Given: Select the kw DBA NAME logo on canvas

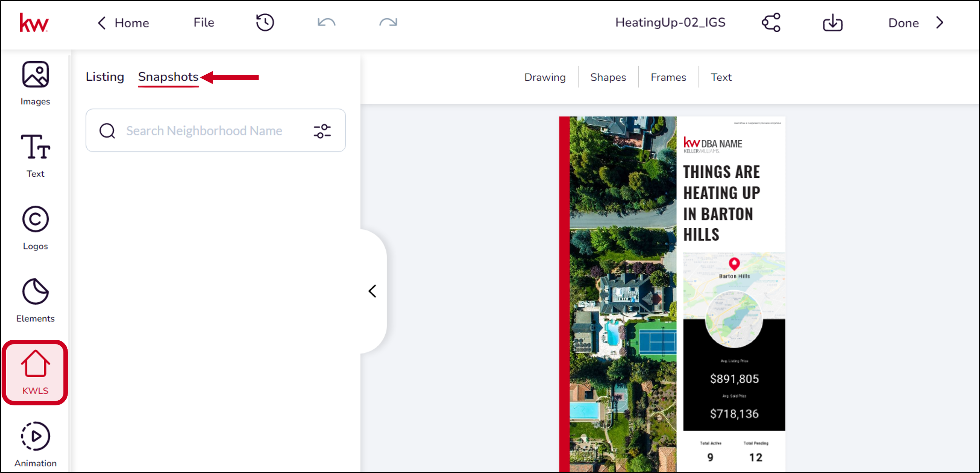Looking at the screenshot, I should click(x=713, y=145).
